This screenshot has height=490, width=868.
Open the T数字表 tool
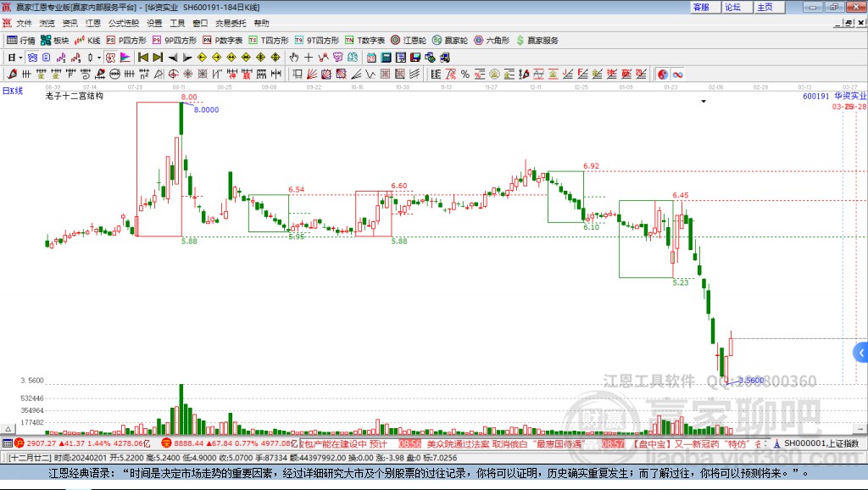(x=364, y=41)
